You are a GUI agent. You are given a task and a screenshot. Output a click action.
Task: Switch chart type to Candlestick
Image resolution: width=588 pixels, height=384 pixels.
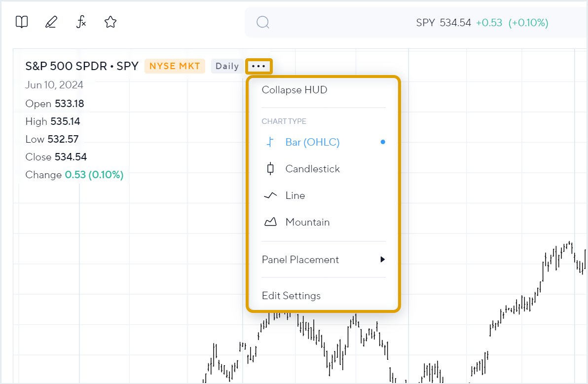pyautogui.click(x=324, y=169)
